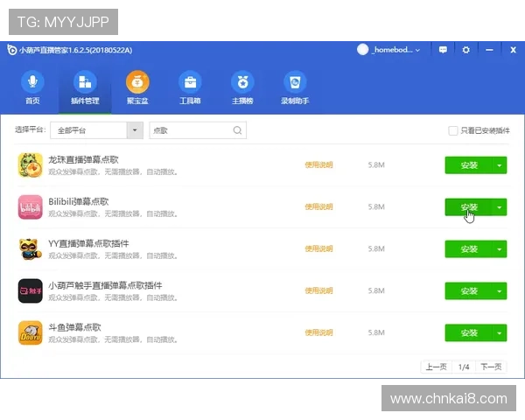Select the 插件管理 plugin management icon

pos(85,82)
